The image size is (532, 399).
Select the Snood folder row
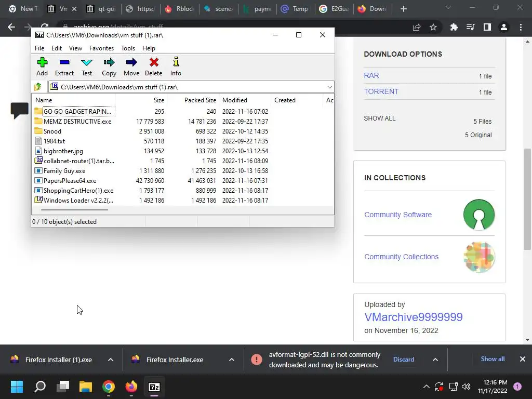182,131
